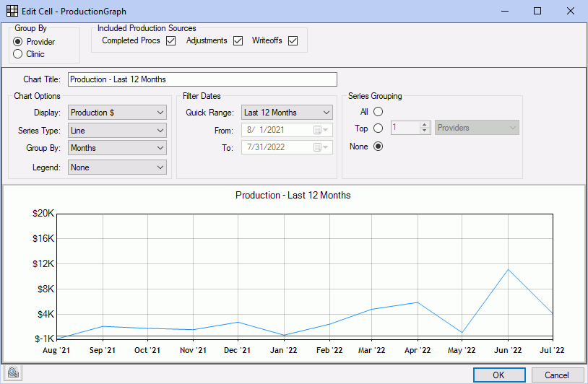Image resolution: width=588 pixels, height=384 pixels.
Task: Click the magnifier preview icon at bottom left
Action: (13, 373)
